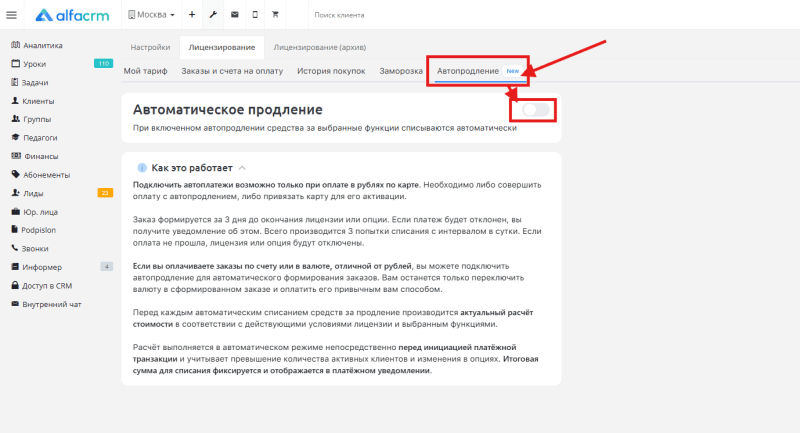This screenshot has width=800, height=433.
Task: Click the mobile phone icon in top bar
Action: (x=255, y=16)
